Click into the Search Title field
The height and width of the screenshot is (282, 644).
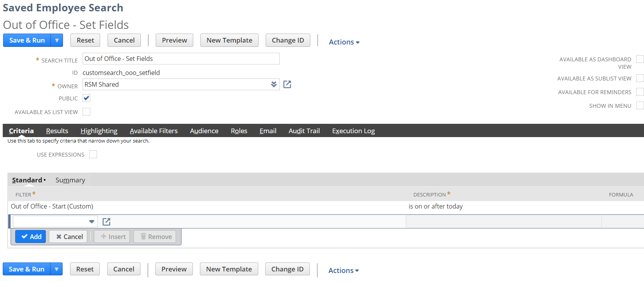pyautogui.click(x=181, y=59)
